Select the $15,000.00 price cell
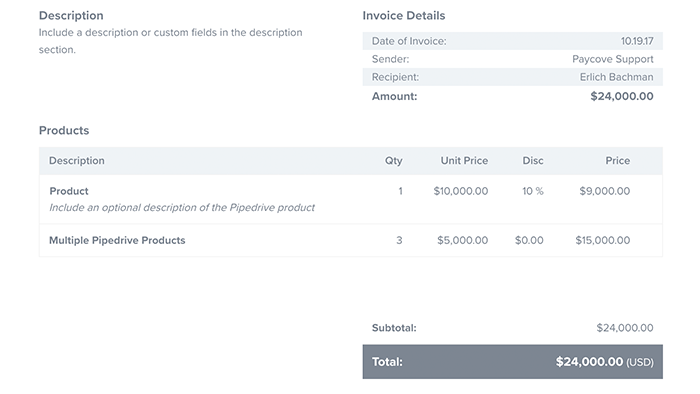700x394 pixels. (603, 240)
